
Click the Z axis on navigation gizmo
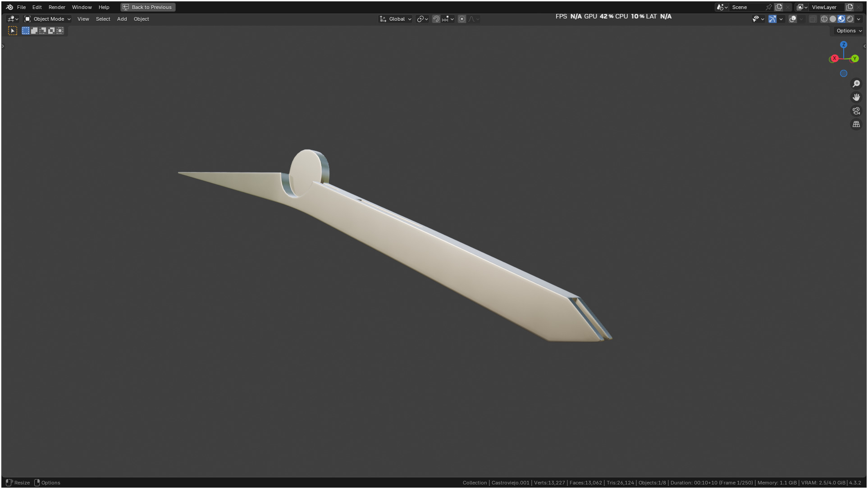click(x=844, y=45)
